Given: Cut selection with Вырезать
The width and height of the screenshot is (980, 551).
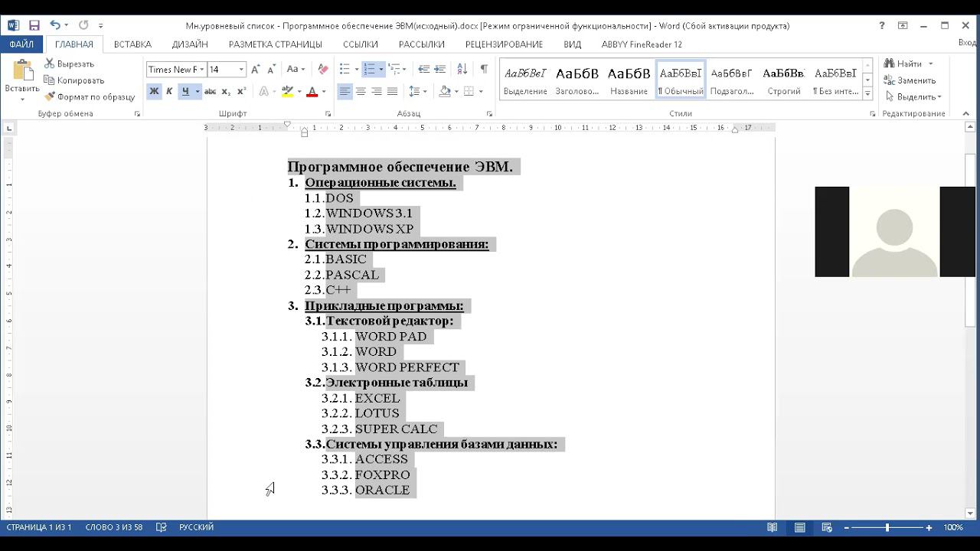Looking at the screenshot, I should [69, 64].
